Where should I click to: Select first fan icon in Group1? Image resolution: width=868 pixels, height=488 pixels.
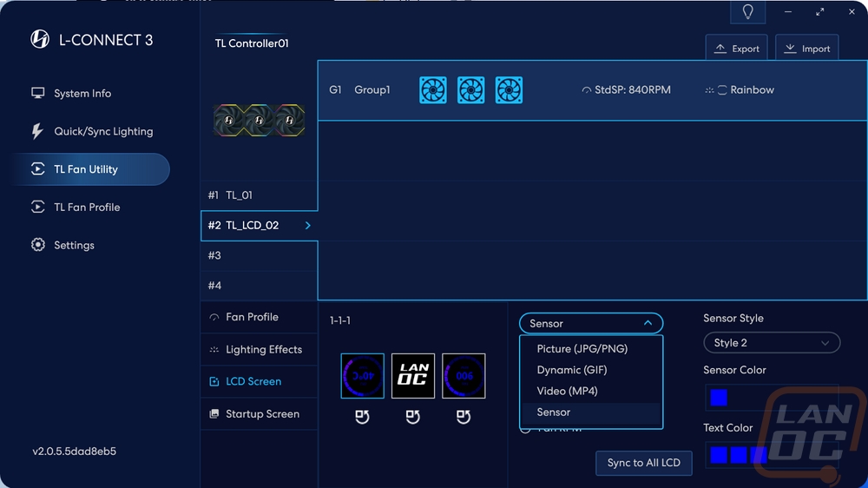pyautogui.click(x=433, y=89)
